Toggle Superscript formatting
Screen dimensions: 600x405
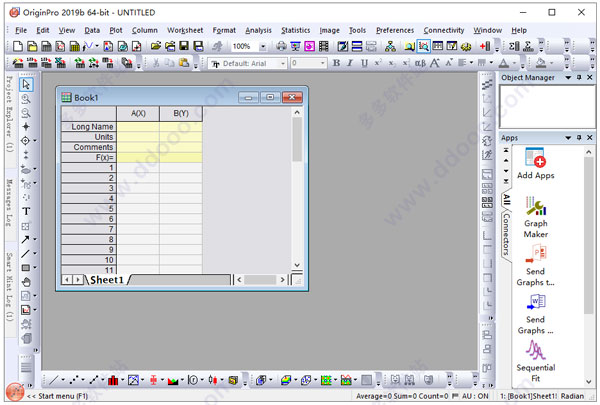coord(378,63)
